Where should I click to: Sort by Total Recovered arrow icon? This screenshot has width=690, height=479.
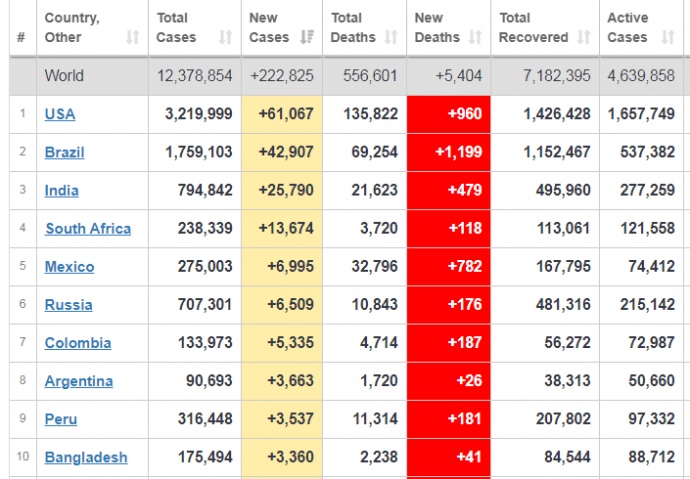pos(584,38)
